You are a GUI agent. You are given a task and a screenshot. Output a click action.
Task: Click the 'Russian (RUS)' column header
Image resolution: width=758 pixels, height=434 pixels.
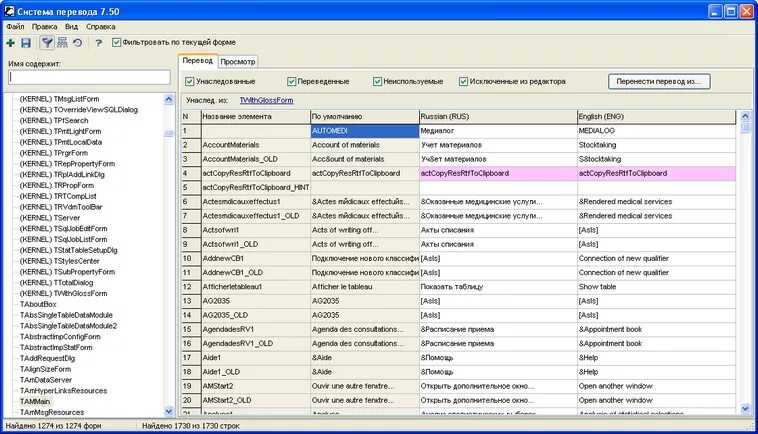498,116
